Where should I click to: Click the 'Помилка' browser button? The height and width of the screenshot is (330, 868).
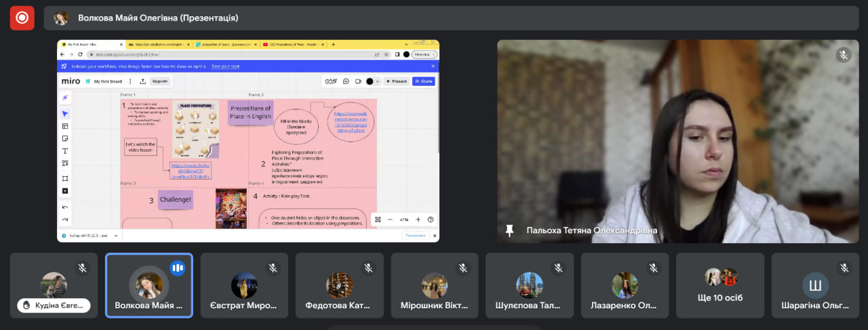(425, 54)
